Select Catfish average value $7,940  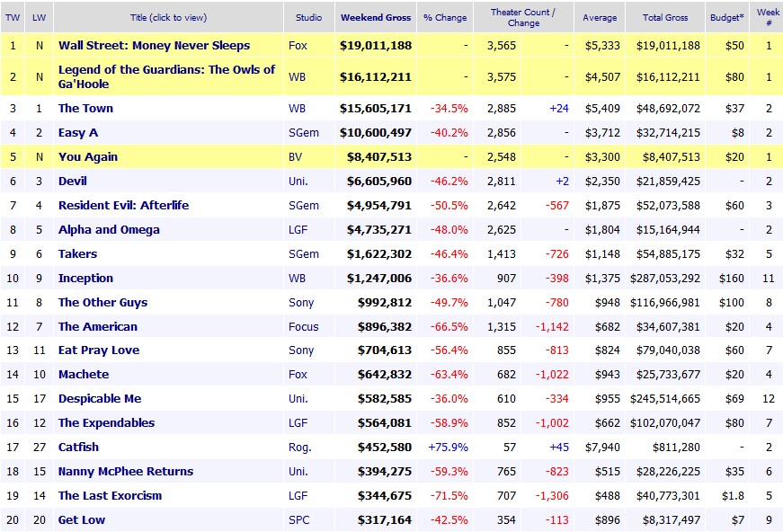(x=602, y=448)
